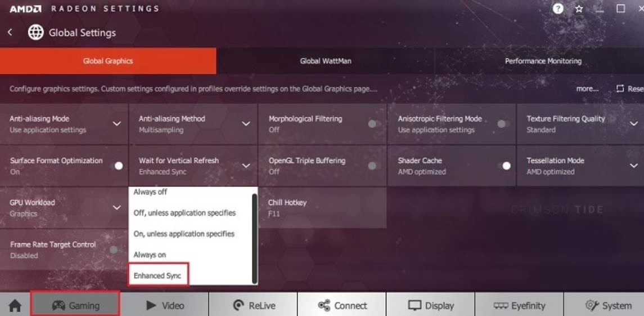
Task: Open the Eyefinity tab
Action: (519, 305)
